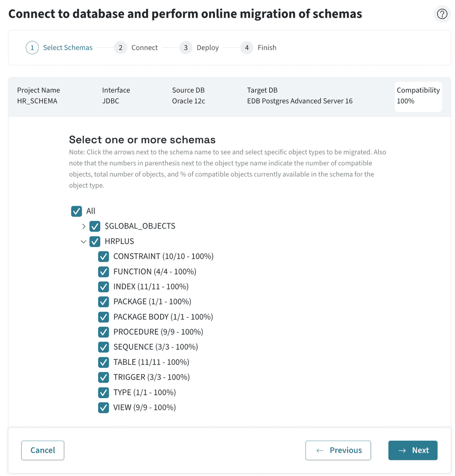Uncheck the FUNCTION object type
Viewport: 455px width, 476px height.
pyautogui.click(x=103, y=271)
